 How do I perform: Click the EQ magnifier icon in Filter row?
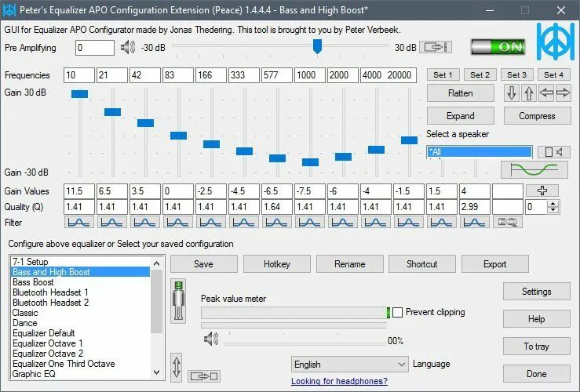(508, 222)
